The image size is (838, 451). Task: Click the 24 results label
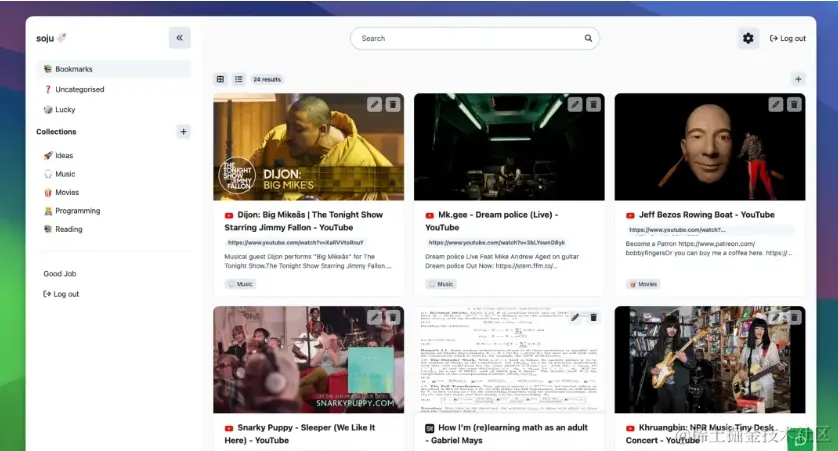coord(267,79)
